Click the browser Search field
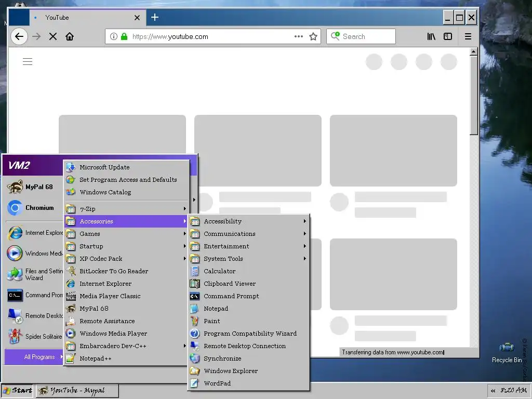Viewport: 532px width, 399px height. click(x=361, y=36)
